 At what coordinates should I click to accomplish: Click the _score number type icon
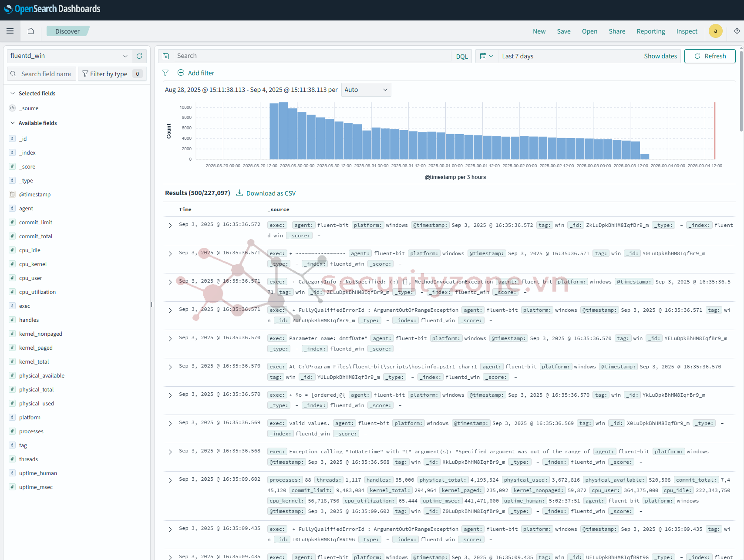[x=12, y=166]
